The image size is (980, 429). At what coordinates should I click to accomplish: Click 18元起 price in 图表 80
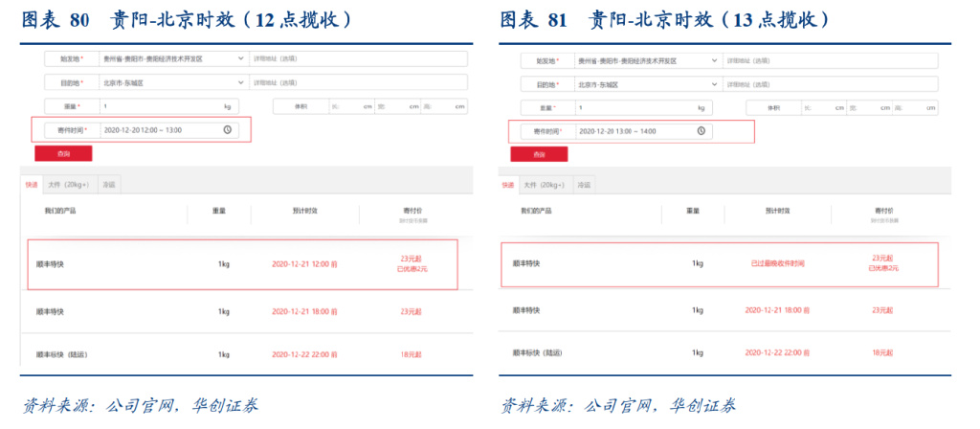411,354
